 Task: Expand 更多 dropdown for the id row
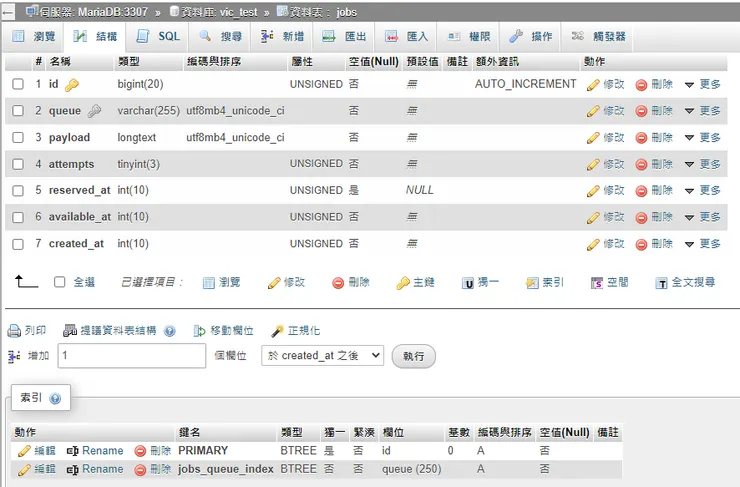click(x=703, y=84)
